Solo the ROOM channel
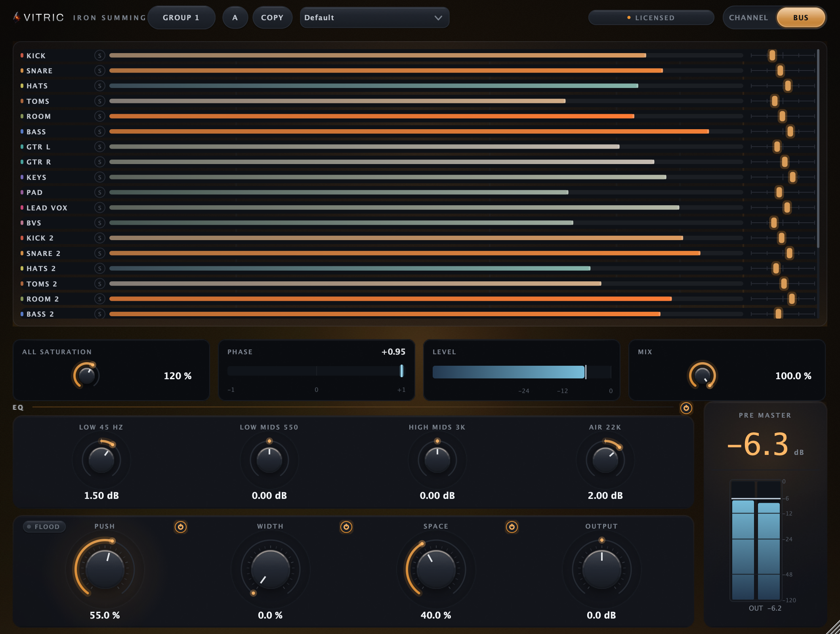840x634 pixels. point(99,116)
